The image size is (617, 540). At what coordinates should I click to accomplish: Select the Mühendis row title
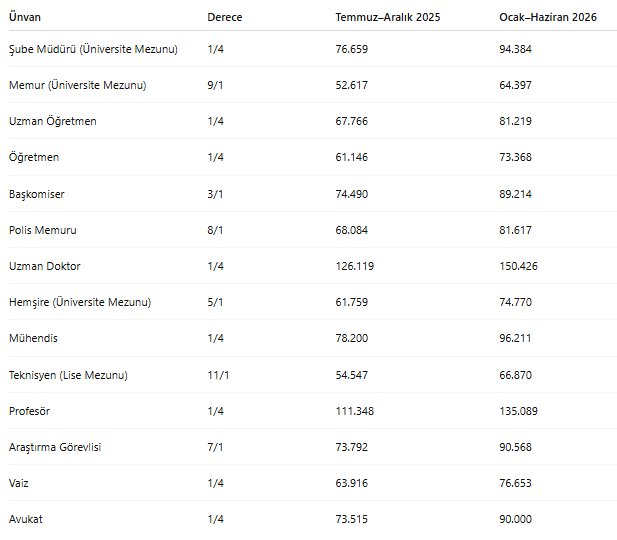(32, 338)
